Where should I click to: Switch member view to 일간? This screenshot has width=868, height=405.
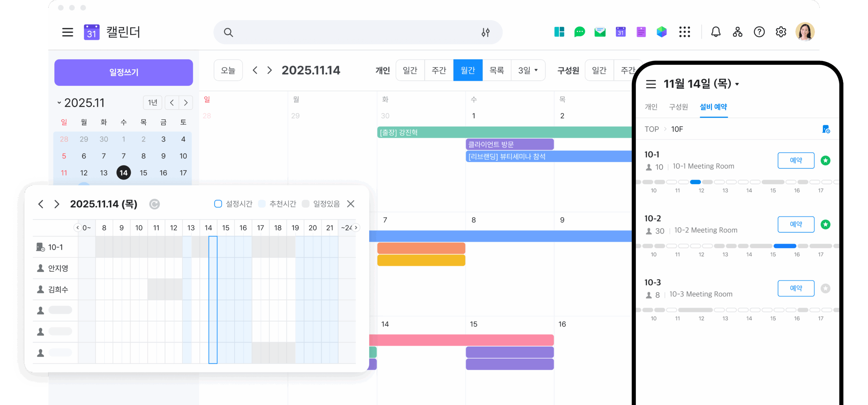pyautogui.click(x=599, y=70)
